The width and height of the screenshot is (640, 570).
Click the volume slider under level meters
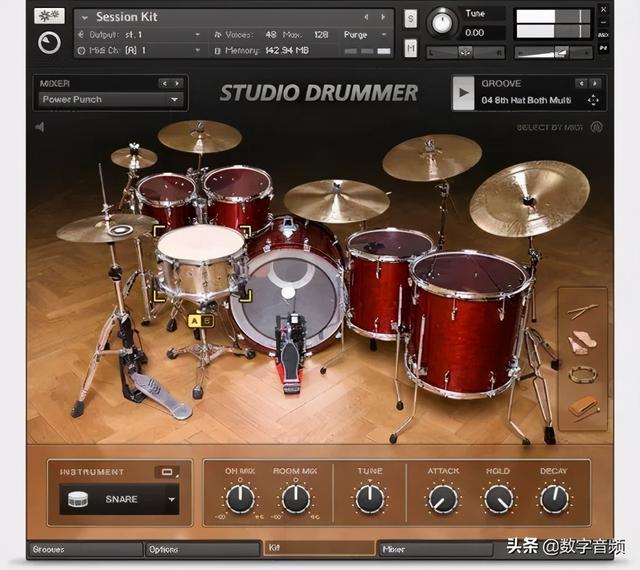click(553, 52)
